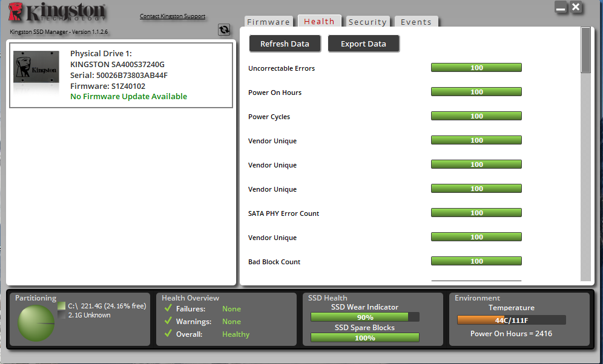Image resolution: width=603 pixels, height=364 pixels.
Task: Click 'Kingston SSD Manager - Version 1.1.2.6' text
Action: (x=59, y=32)
